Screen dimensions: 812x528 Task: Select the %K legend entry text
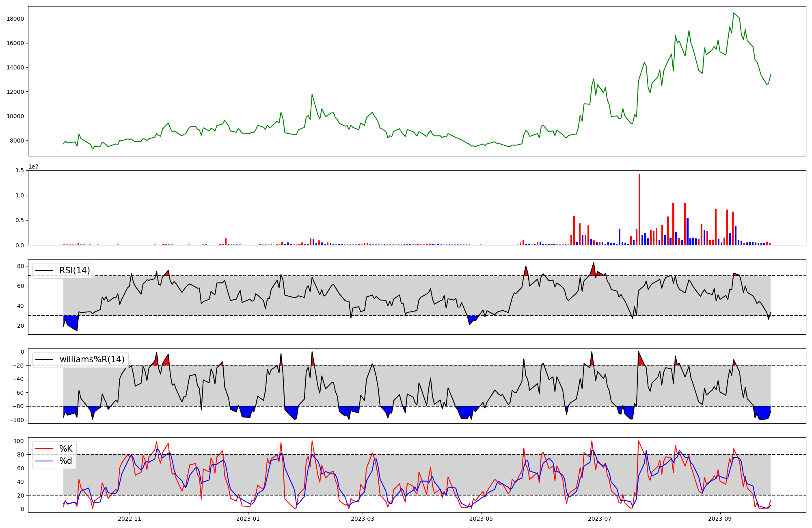point(66,448)
